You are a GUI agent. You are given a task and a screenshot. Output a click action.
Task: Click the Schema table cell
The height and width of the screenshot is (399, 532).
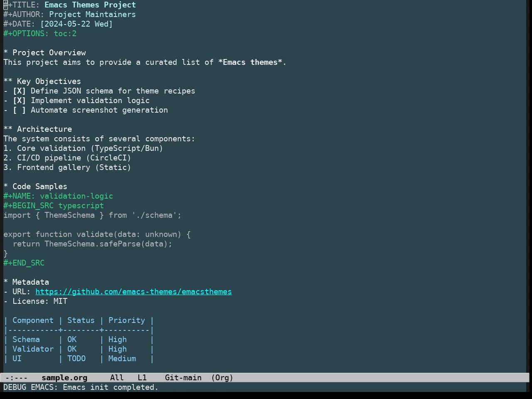click(26, 340)
